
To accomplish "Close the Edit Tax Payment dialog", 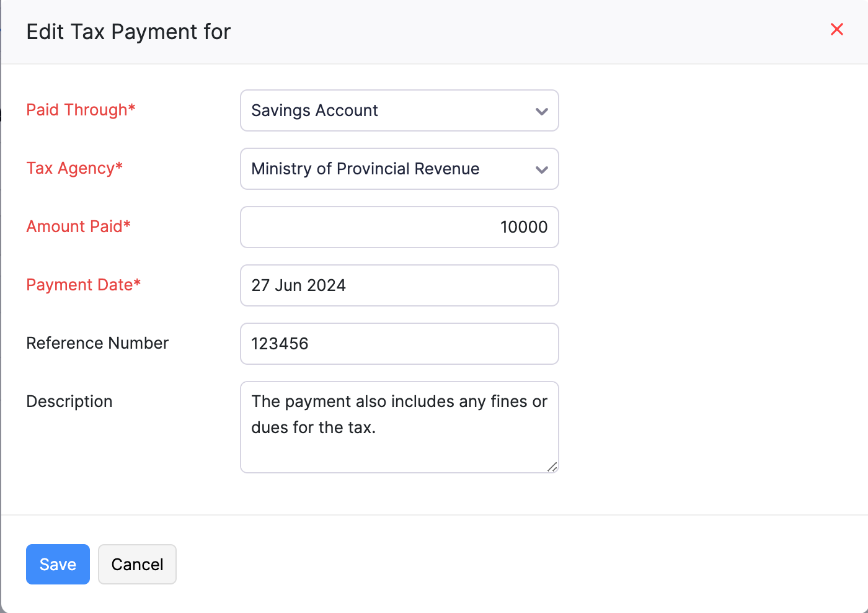I will [x=836, y=29].
